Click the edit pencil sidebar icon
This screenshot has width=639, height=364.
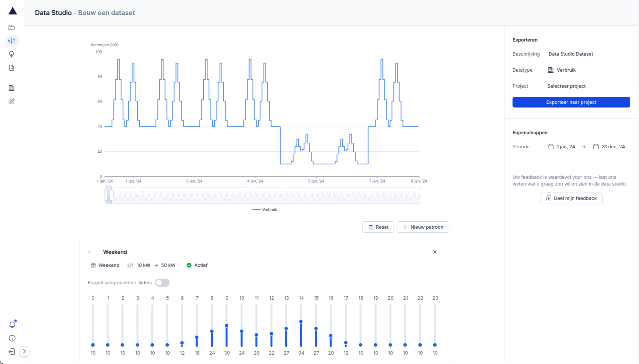12,101
